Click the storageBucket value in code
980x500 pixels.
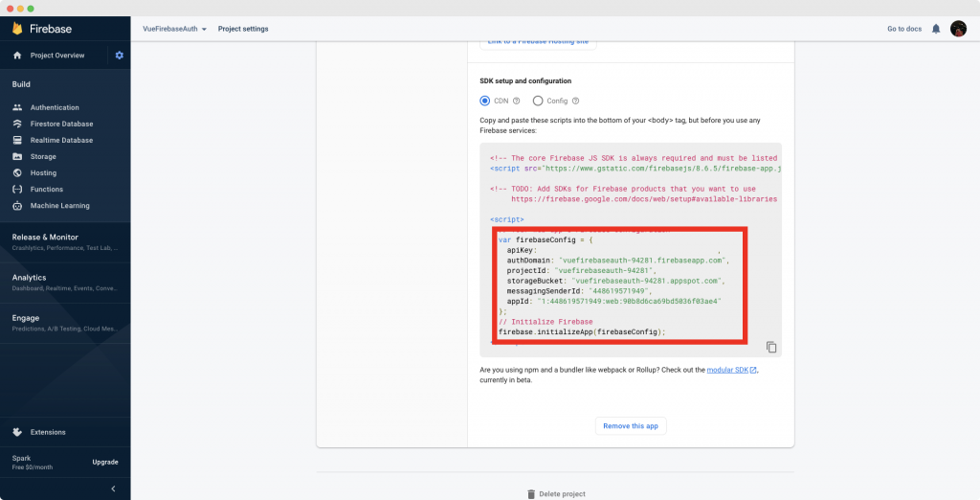click(646, 281)
